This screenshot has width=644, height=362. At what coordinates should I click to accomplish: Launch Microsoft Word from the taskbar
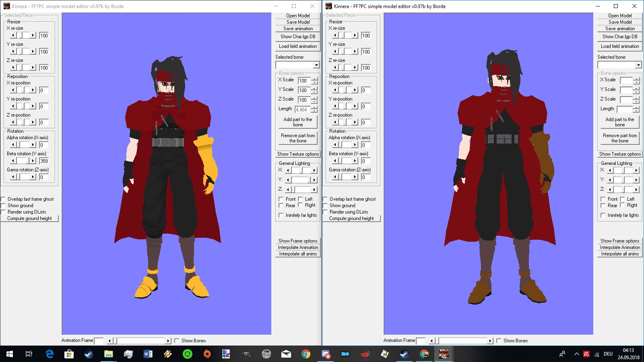pyautogui.click(x=148, y=354)
